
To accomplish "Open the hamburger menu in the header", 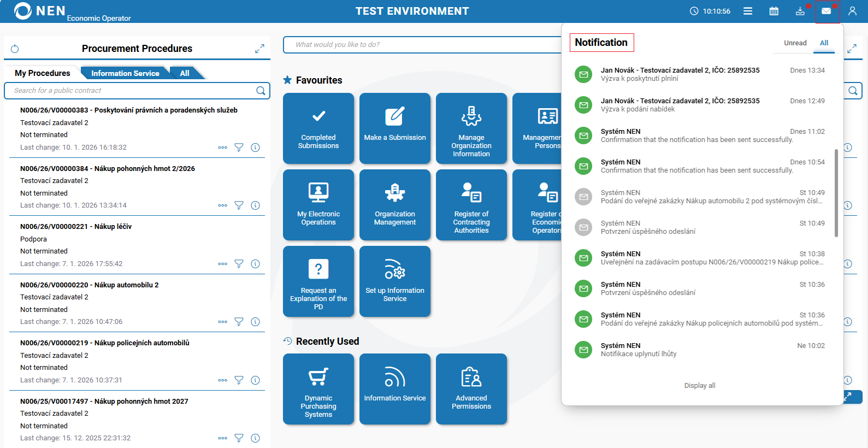I will pyautogui.click(x=748, y=11).
